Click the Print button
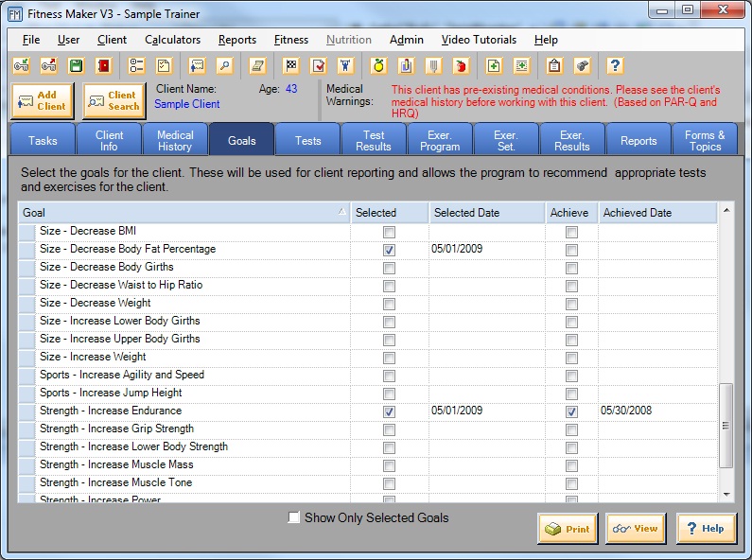Viewport: 752px width, 560px height. pos(568,529)
